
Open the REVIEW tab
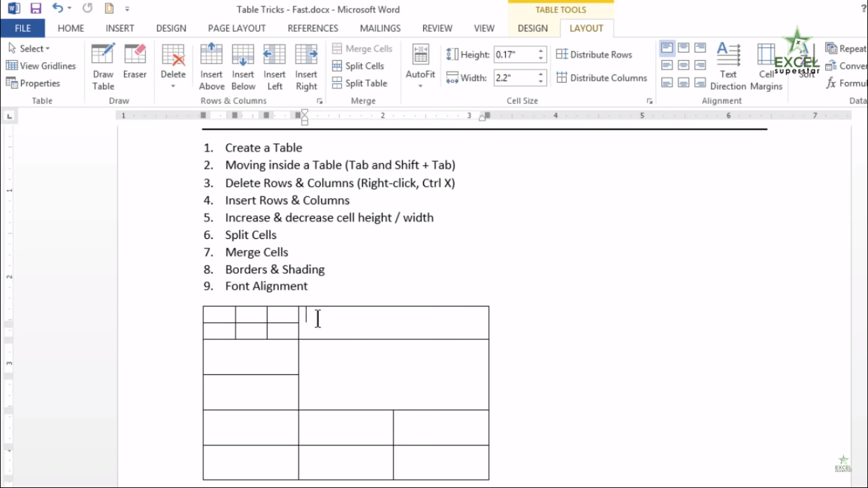pyautogui.click(x=437, y=28)
